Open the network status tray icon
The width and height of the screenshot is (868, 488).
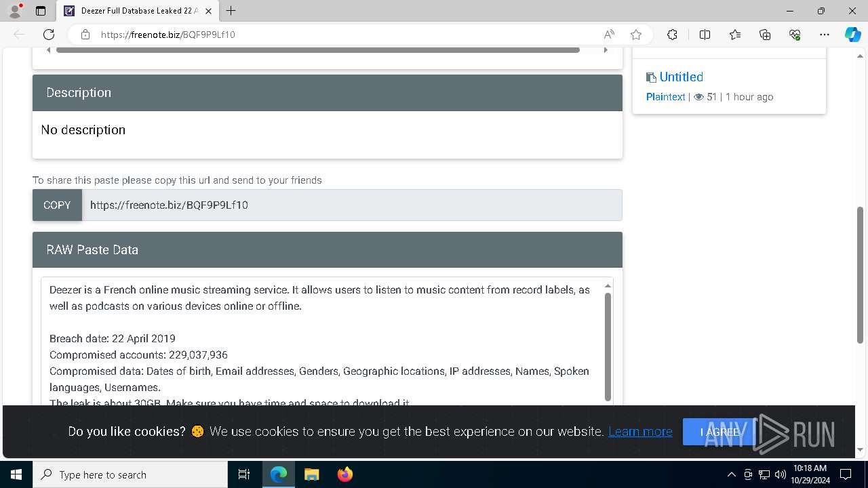(764, 474)
